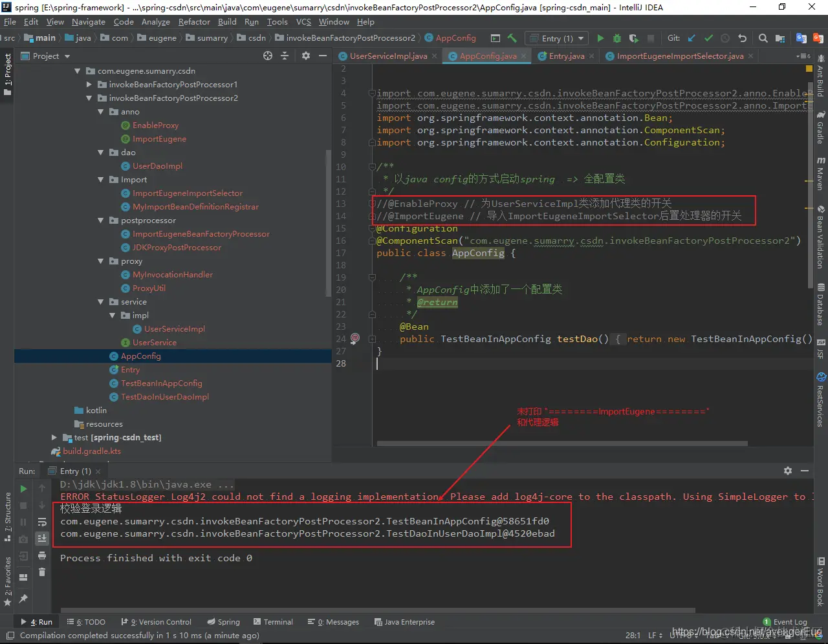Open Terminal tool window
Screen dimensions: 828x644
click(x=273, y=622)
